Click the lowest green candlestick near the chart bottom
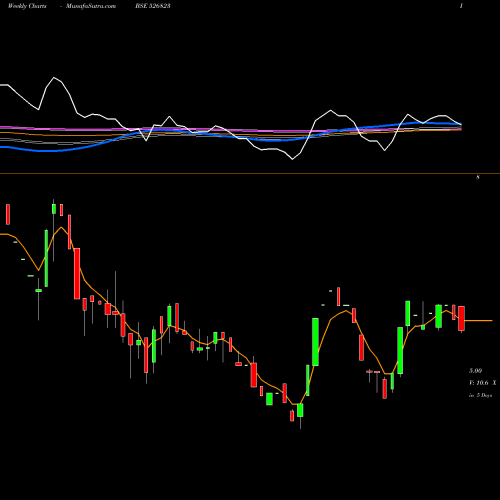 [300, 411]
